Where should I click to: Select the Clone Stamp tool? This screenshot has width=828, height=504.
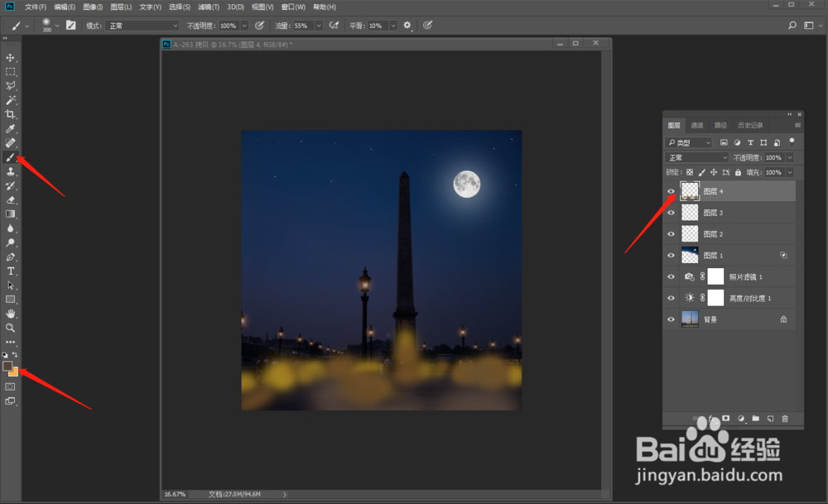tap(10, 171)
